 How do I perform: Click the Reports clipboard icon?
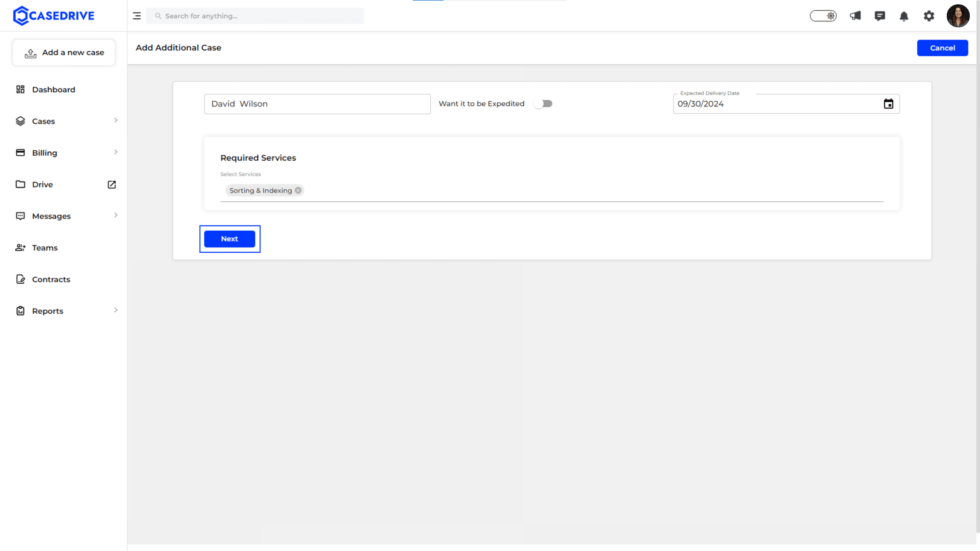tap(20, 311)
